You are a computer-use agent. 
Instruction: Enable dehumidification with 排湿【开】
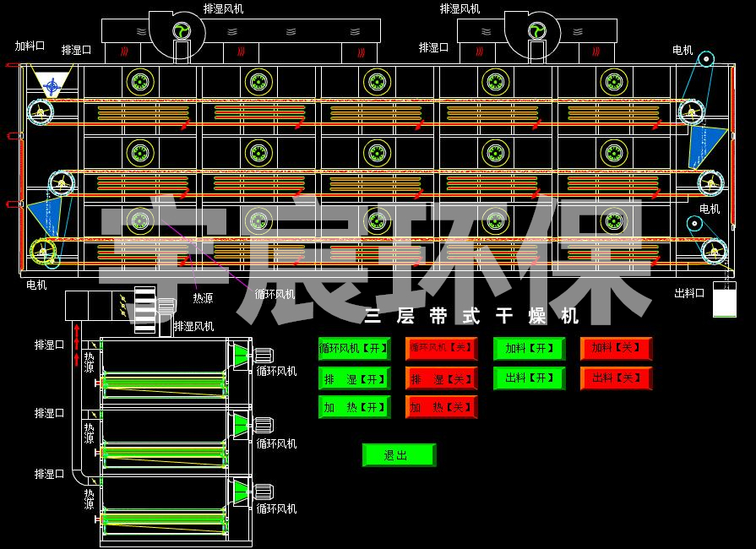(x=354, y=378)
